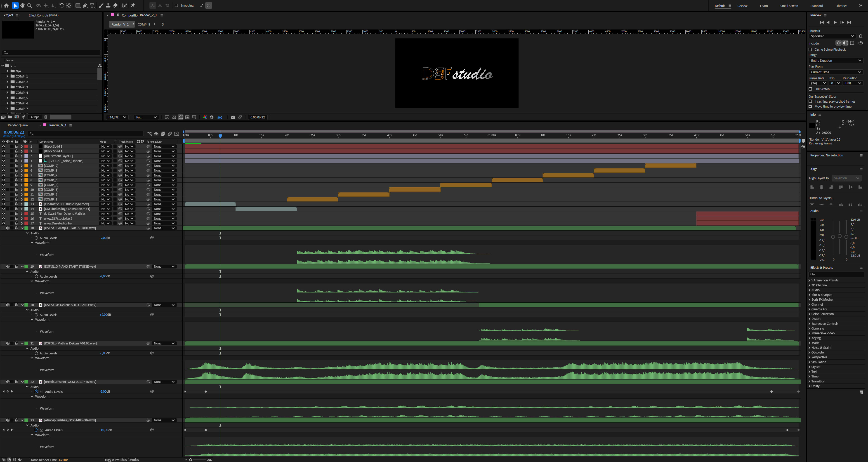Open the Show Channel and color management menu
Image resolution: width=868 pixels, height=462 pixels.
click(205, 117)
